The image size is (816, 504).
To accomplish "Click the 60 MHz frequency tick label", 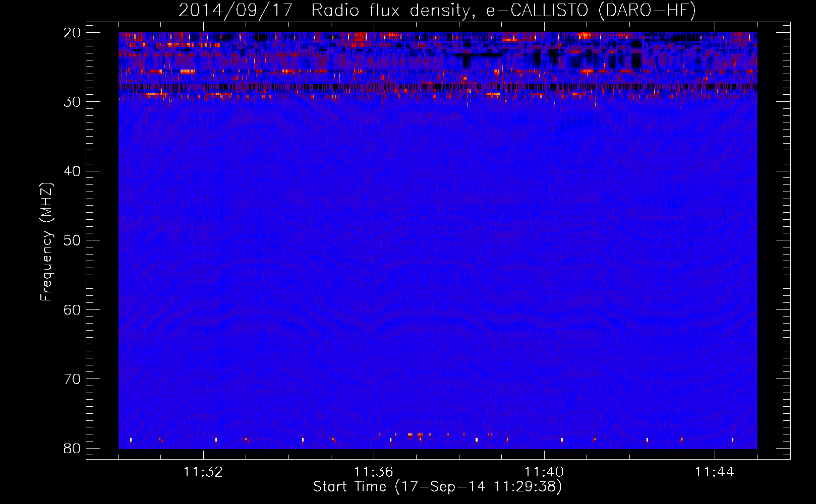I will (x=73, y=309).
